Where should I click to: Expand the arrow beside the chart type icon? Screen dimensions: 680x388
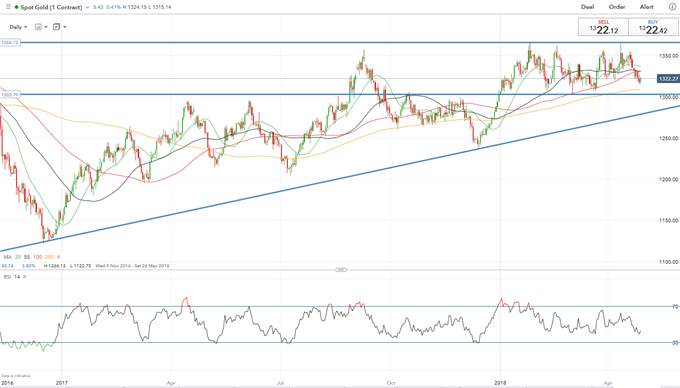[46, 27]
